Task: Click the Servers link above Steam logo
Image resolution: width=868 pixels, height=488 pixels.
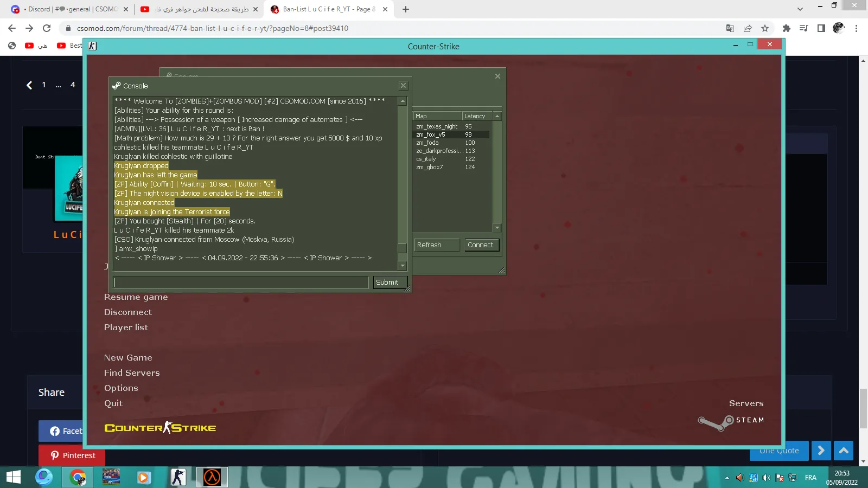Action: 746,403
